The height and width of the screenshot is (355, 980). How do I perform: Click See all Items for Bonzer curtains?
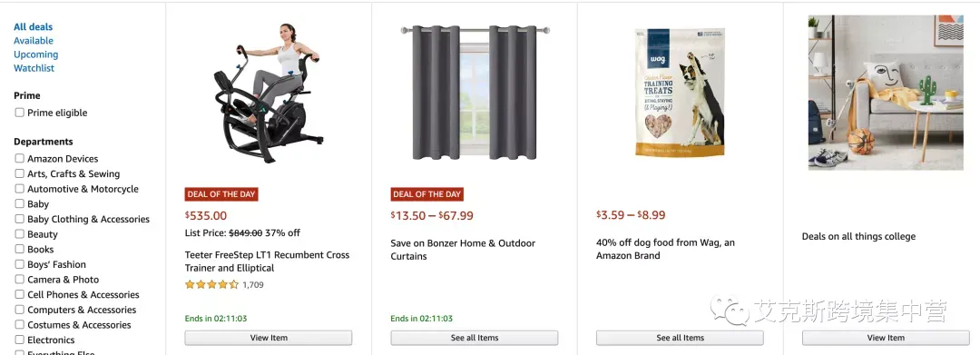(x=475, y=338)
